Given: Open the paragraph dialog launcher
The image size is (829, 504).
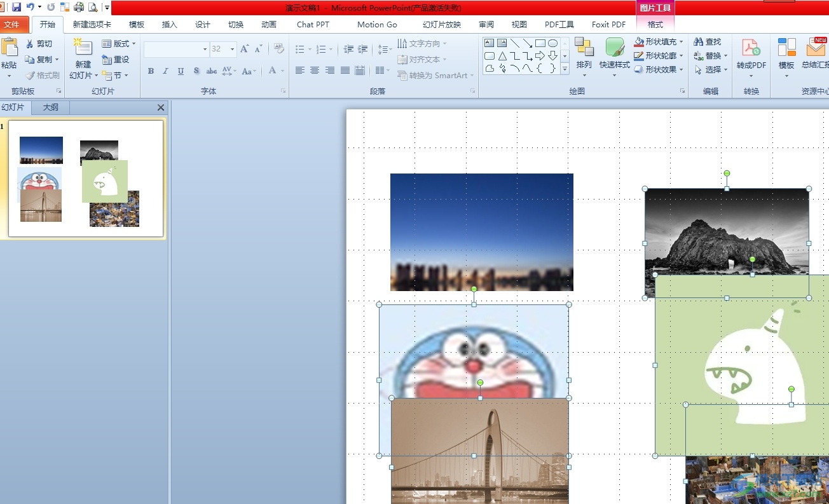Looking at the screenshot, I should [x=473, y=92].
